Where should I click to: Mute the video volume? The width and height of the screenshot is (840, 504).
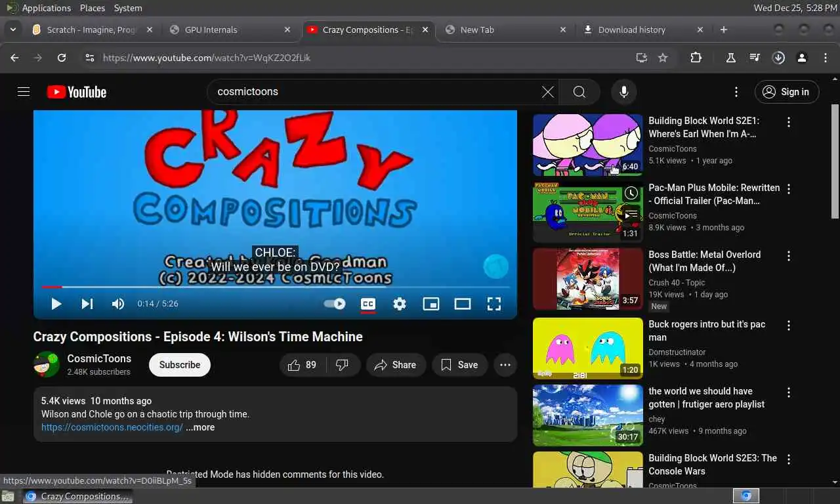118,304
